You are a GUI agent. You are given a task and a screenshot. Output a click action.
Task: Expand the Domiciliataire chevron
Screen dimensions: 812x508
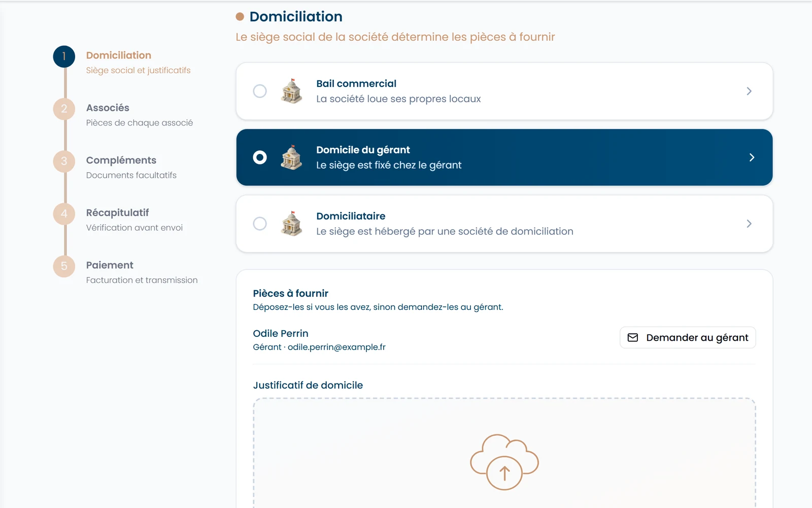point(749,224)
